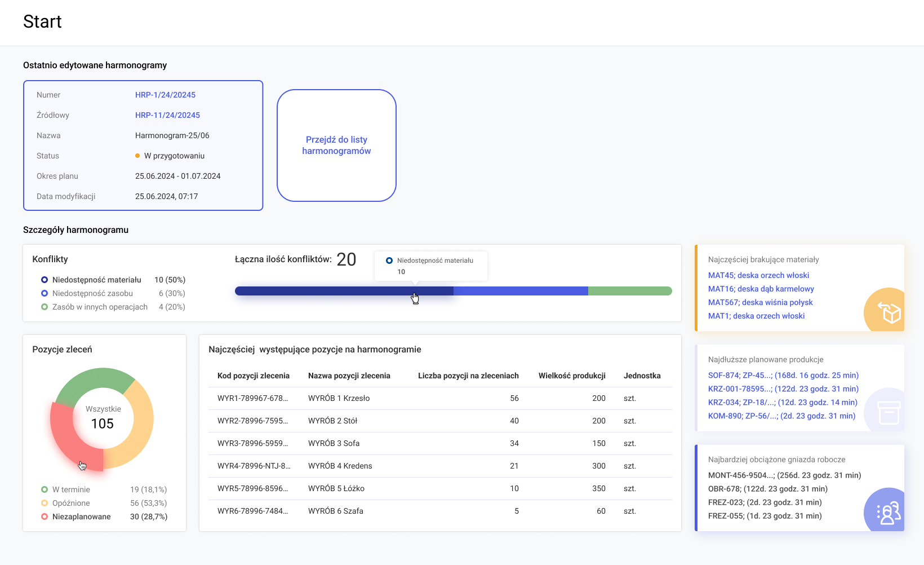Sort by Nazwa pozycji zlecenia column
This screenshot has width=924, height=565.
349,376
